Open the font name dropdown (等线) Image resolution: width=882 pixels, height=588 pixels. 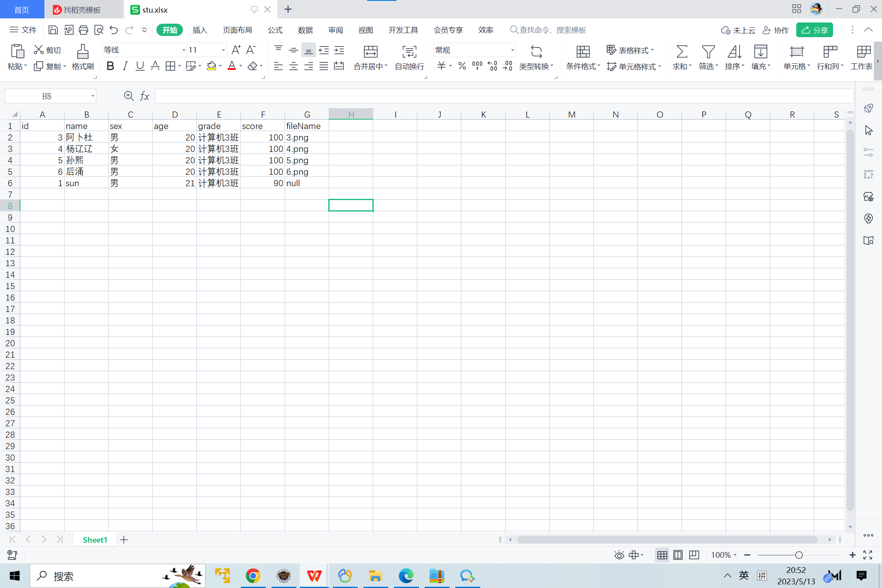point(184,50)
